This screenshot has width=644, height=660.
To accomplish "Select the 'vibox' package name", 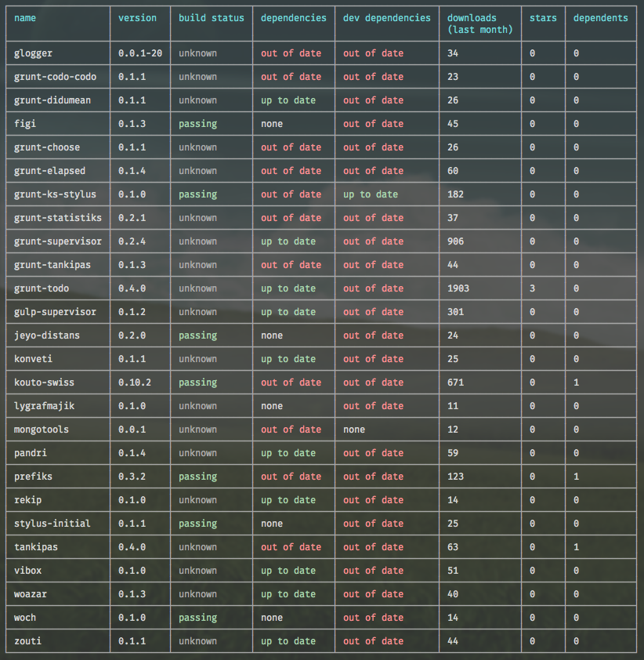I will click(27, 571).
